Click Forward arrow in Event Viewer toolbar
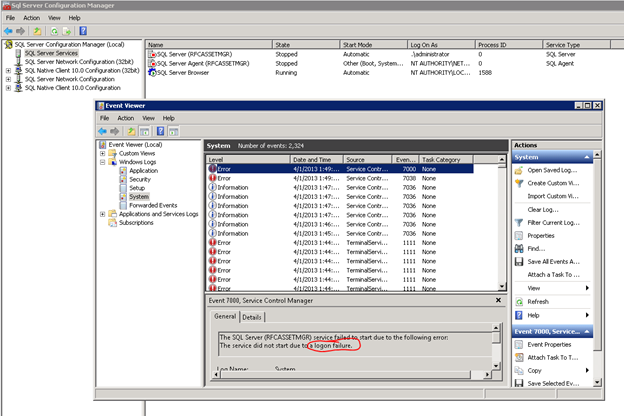 point(115,131)
